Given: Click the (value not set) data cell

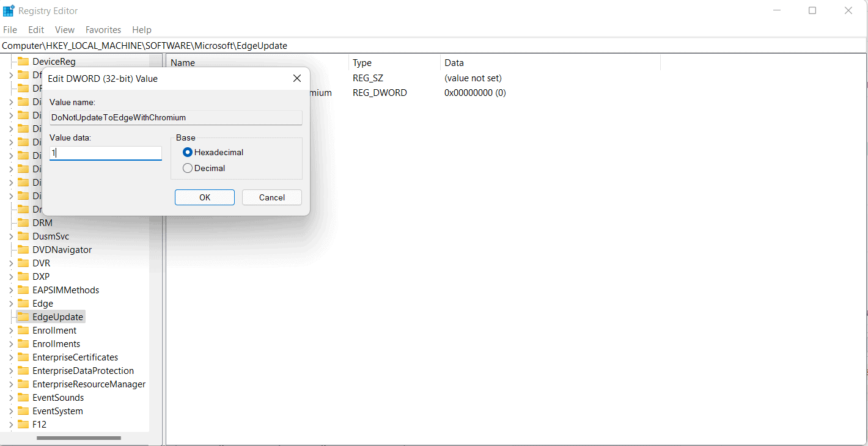Looking at the screenshot, I should tap(473, 78).
